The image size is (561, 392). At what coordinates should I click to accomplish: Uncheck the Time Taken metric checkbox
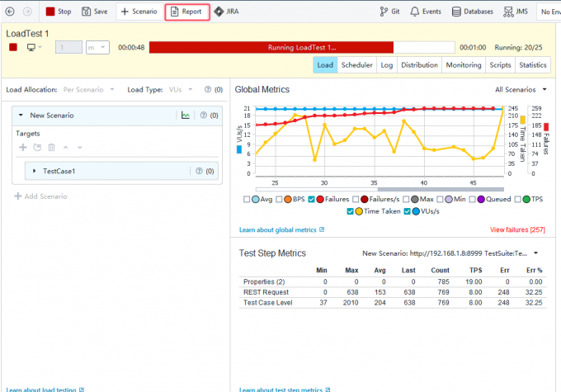pyautogui.click(x=351, y=210)
